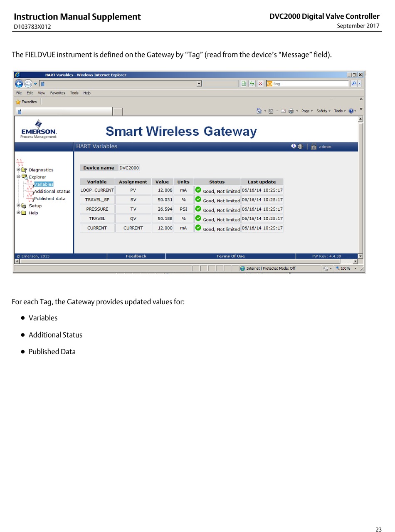Expand the Setup tree node
Screen dimensions: 395x532
pyautogui.click(x=18, y=205)
